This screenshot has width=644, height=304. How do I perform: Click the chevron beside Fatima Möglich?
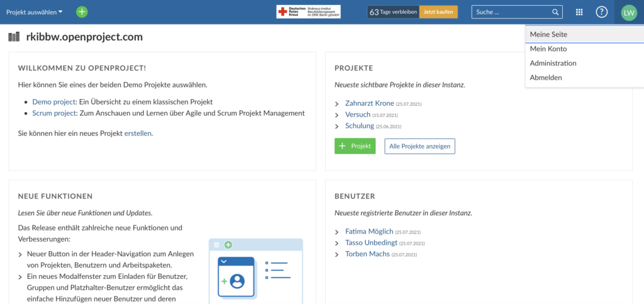(337, 232)
